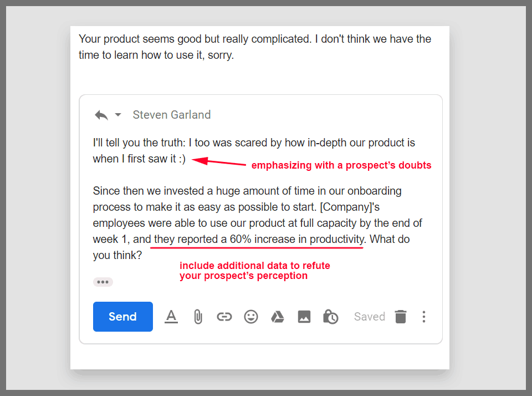Screen dimensions: 532x396
Task: Insert files using the Google Drive icon
Action: click(277, 317)
